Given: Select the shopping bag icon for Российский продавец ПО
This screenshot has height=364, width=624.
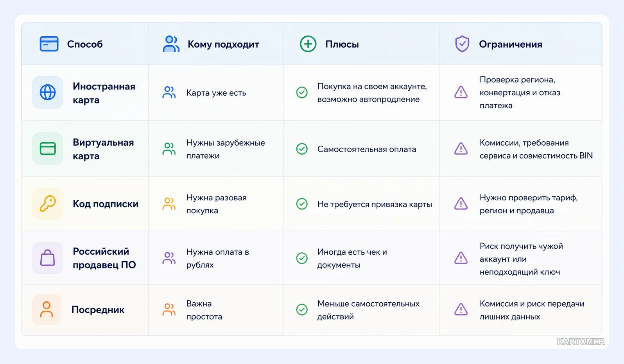Looking at the screenshot, I should tap(48, 258).
